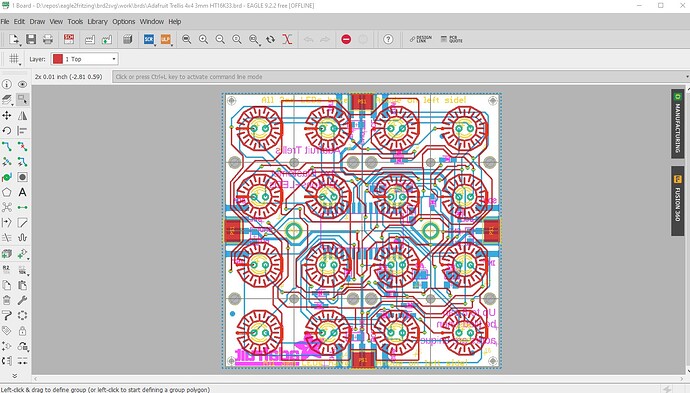Pick the Ripup tool with red X
This screenshot has height=393, width=690.
coord(22,146)
